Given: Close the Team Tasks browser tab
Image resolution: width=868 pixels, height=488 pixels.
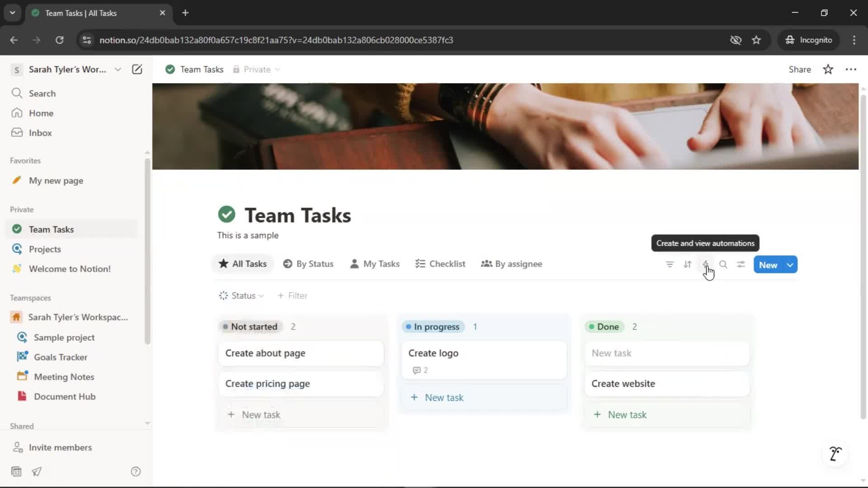Looking at the screenshot, I should point(162,13).
